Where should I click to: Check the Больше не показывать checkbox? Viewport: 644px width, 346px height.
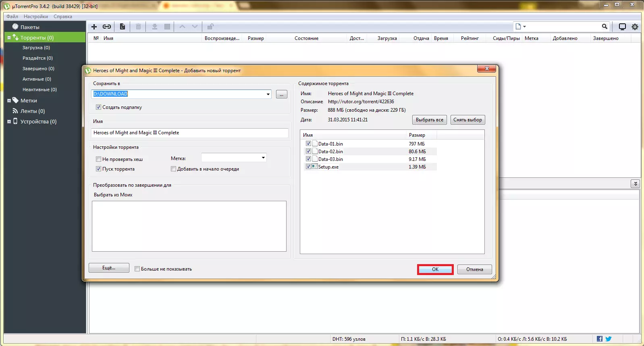(137, 269)
